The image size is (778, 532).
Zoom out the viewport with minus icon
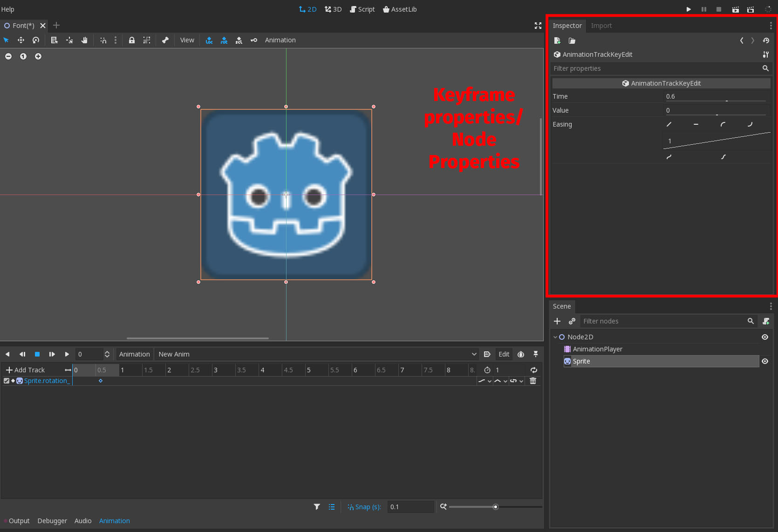[8, 56]
